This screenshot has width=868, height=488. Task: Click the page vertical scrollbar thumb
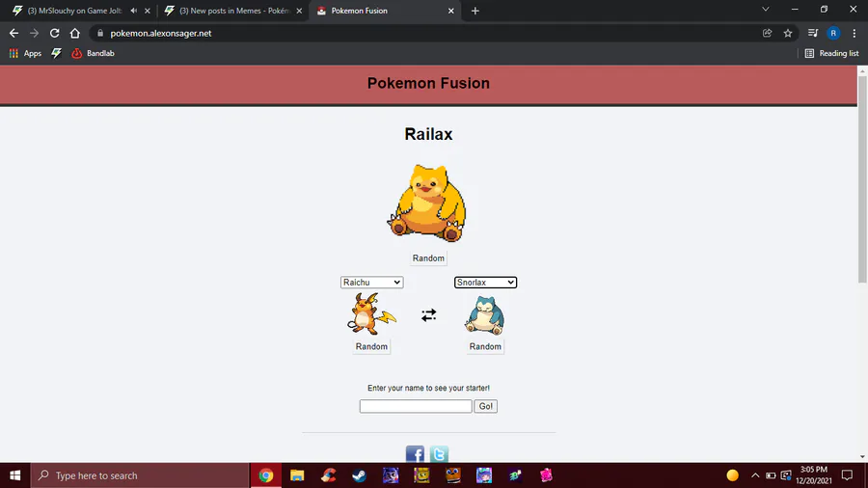862,179
